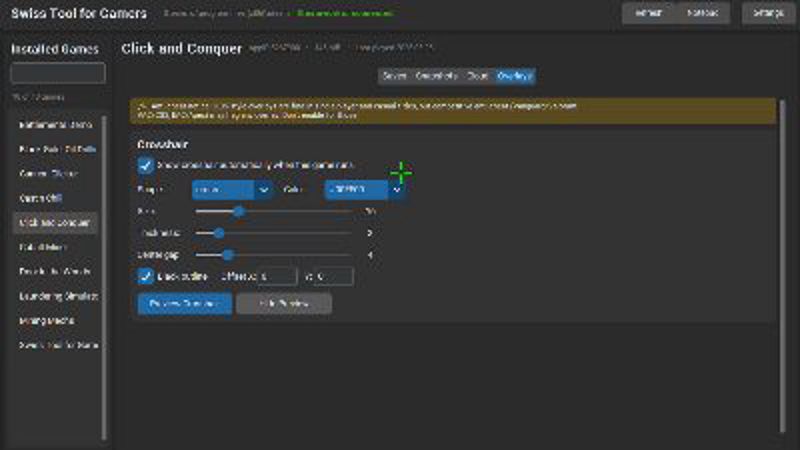Adjust the crosshair Size slider

[x=273, y=211]
